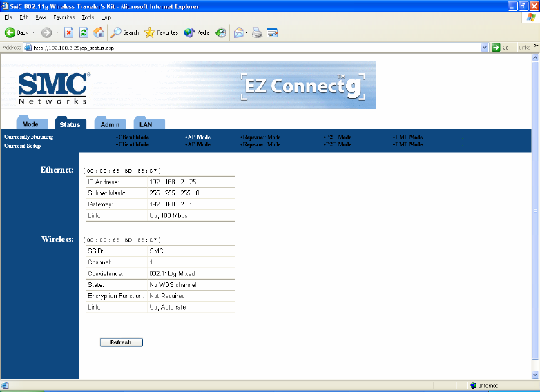The width and height of the screenshot is (540, 392).
Task: Click the green Go arrow button
Action: point(496,48)
